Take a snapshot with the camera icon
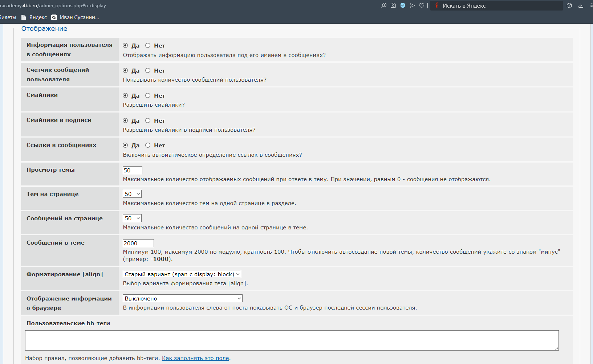Image resolution: width=593 pixels, height=364 pixels. [x=393, y=5]
